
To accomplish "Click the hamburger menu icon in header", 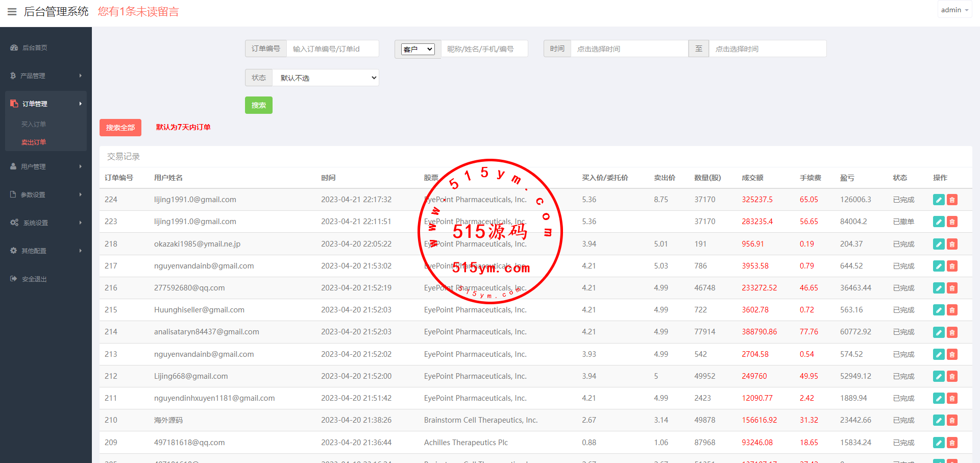I will [x=12, y=12].
